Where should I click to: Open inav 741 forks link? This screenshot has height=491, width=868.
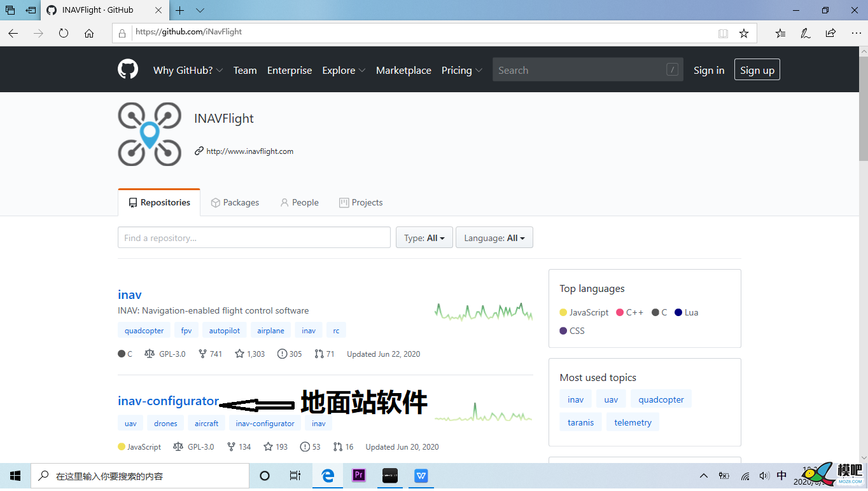tap(210, 354)
